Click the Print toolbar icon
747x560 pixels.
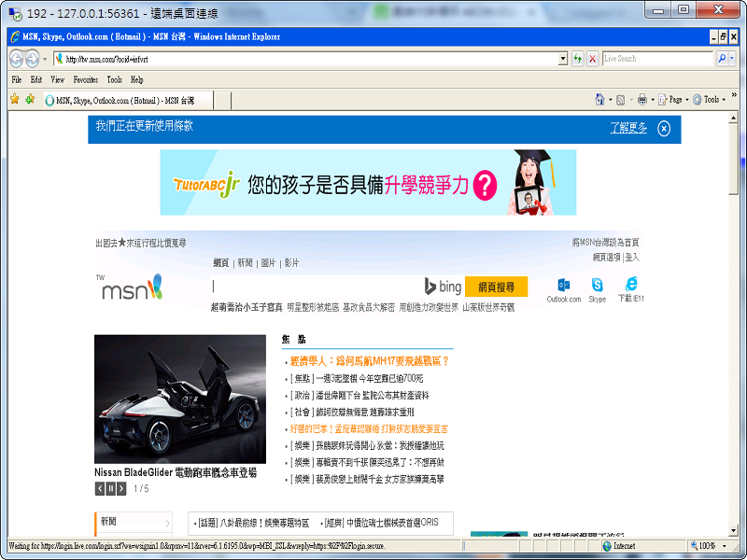(x=642, y=100)
